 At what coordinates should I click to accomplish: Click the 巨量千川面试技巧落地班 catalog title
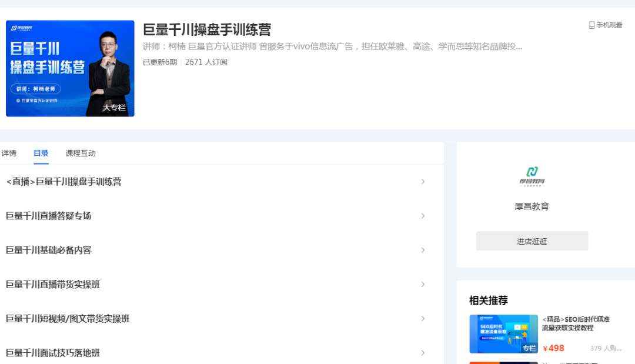[53, 353]
